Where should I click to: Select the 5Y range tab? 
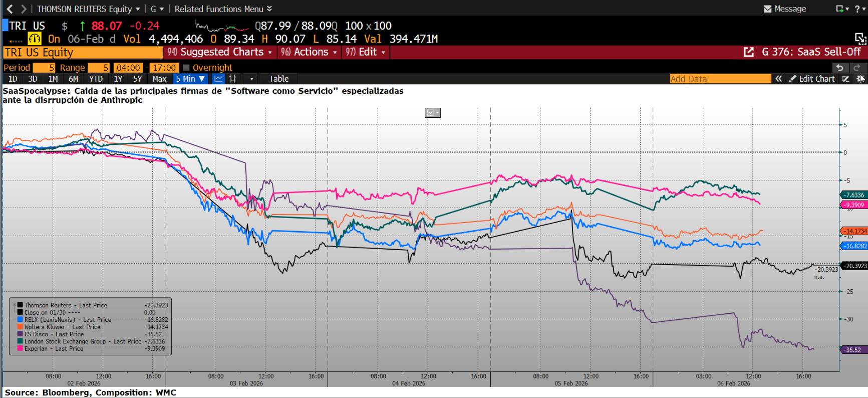pos(137,79)
